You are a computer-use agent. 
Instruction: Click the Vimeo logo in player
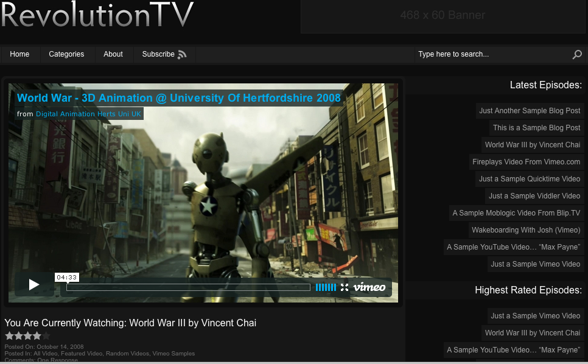(x=369, y=287)
